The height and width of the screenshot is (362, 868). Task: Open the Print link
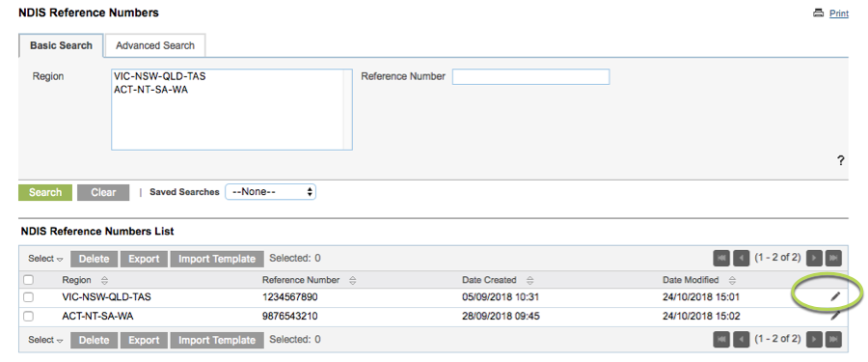point(839,14)
